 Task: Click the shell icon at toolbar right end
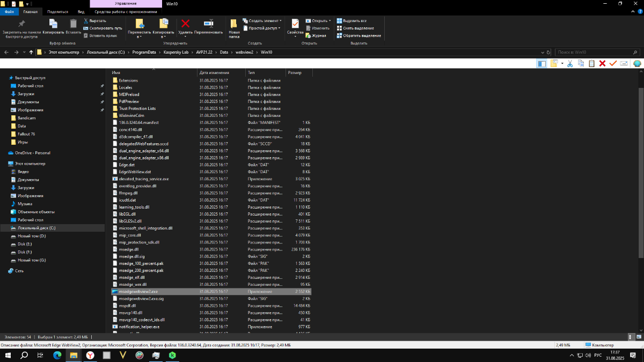(x=637, y=63)
